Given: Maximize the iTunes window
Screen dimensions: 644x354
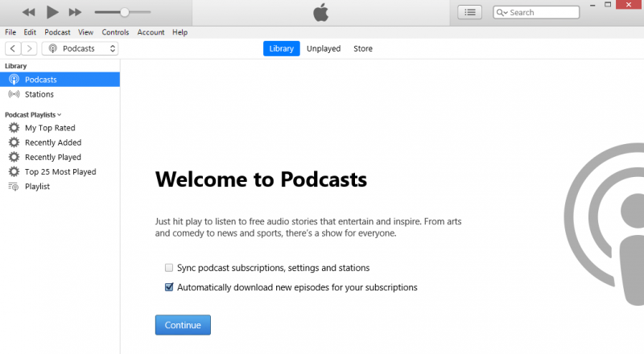Looking at the screenshot, I should tap(608, 5).
